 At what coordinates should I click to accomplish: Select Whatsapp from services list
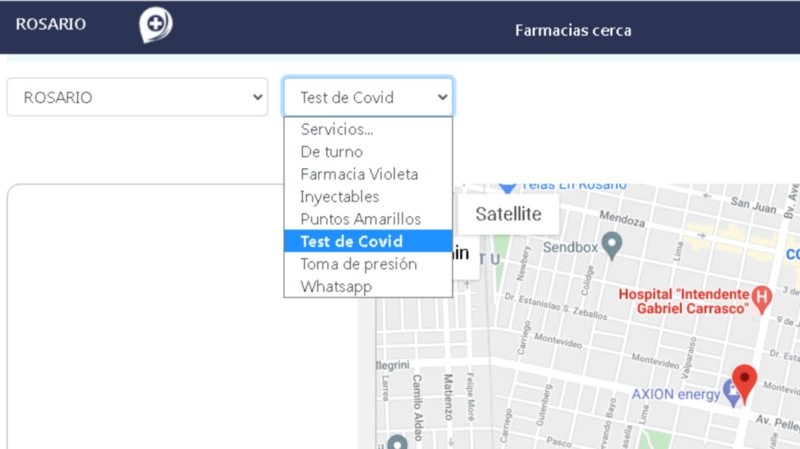[336, 286]
